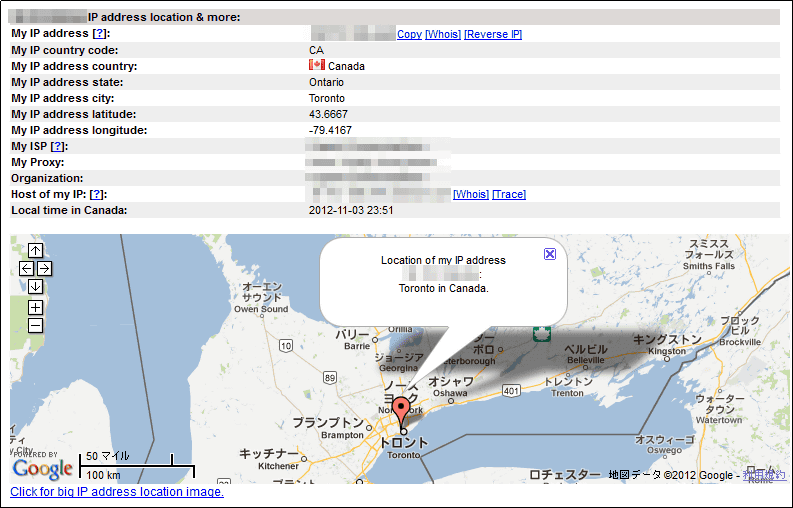Click the Google logo on map
This screenshot has height=508, width=793.
click(42, 469)
